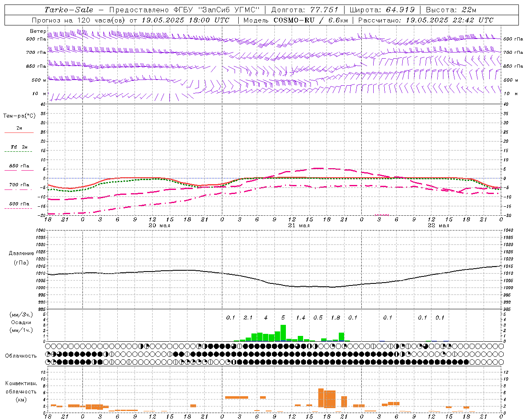Viewport: 525px width, 420px height.
Task: Click the Ветер wind section label
Action: [x=38, y=31]
